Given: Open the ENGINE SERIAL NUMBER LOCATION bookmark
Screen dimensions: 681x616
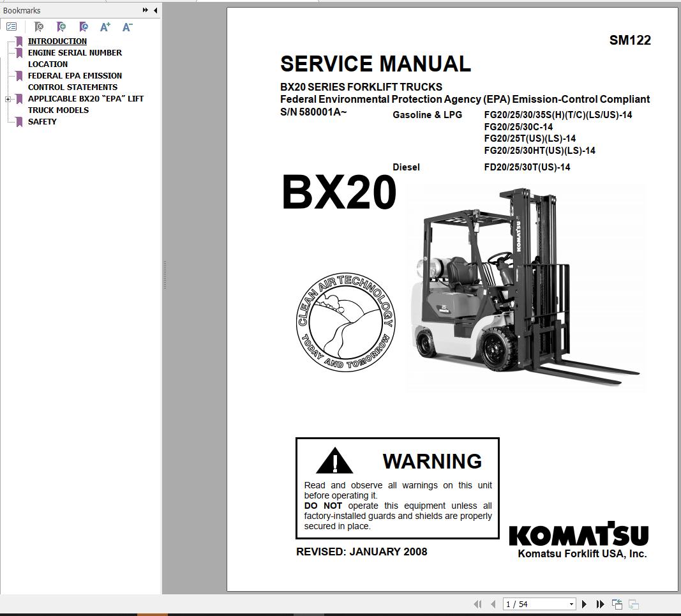Looking at the screenshot, I should (75, 58).
